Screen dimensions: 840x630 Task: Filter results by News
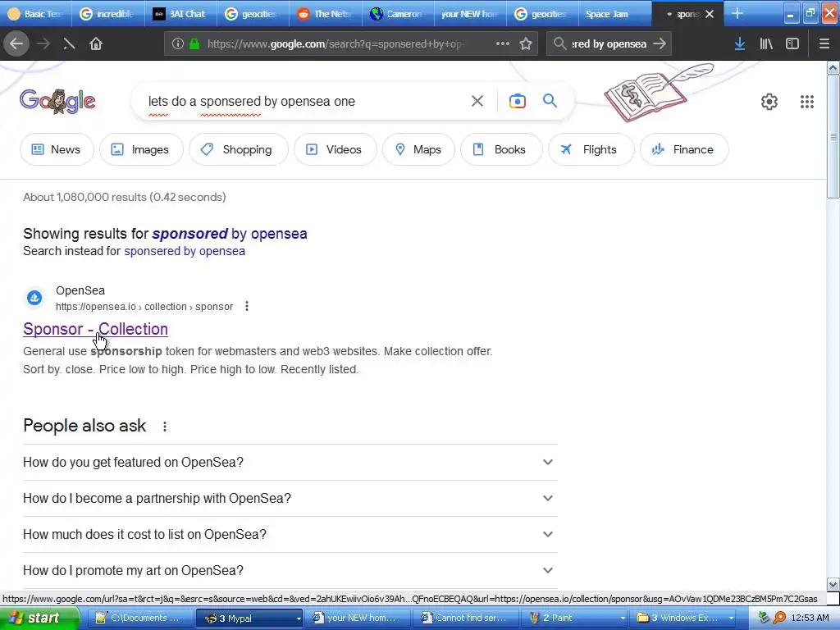[x=57, y=149]
